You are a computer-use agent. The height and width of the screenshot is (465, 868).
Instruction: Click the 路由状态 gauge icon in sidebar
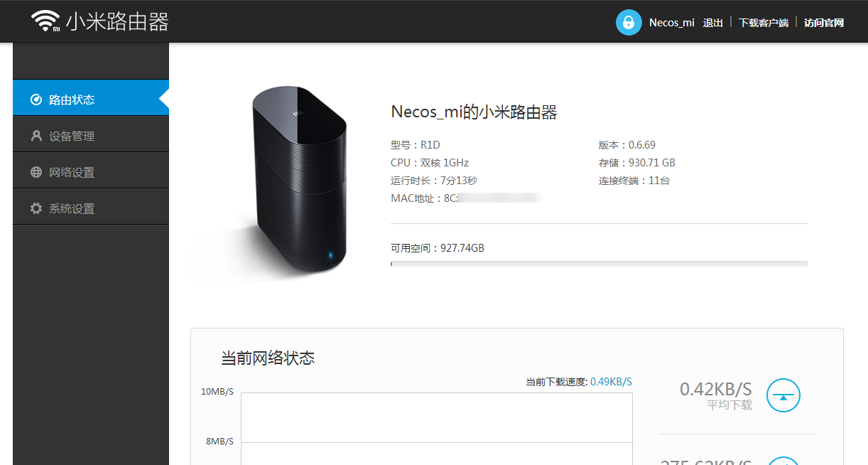click(36, 100)
